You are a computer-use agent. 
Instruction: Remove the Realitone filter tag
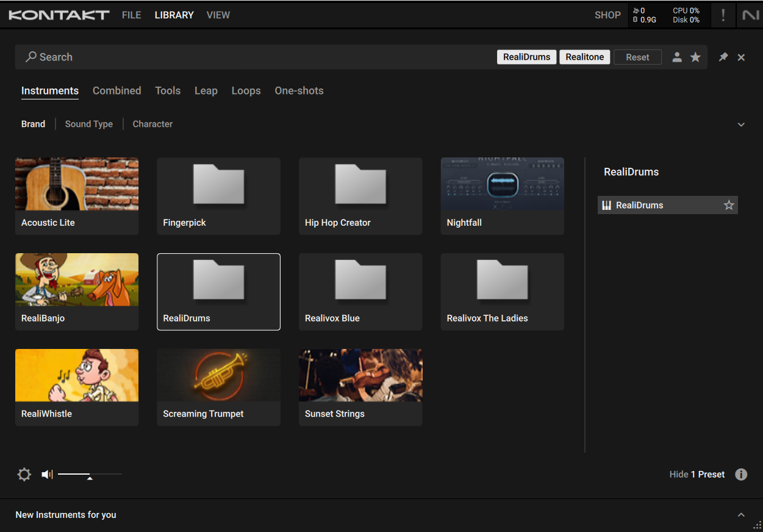(x=584, y=57)
